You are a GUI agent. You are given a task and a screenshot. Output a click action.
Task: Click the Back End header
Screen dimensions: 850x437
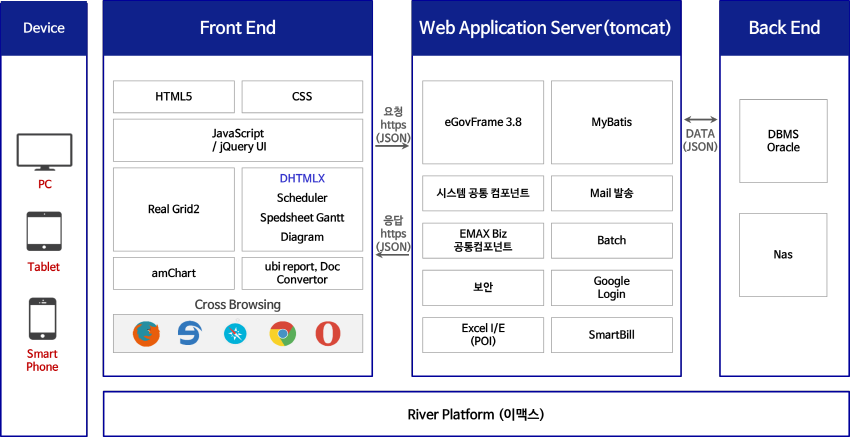[x=783, y=28]
